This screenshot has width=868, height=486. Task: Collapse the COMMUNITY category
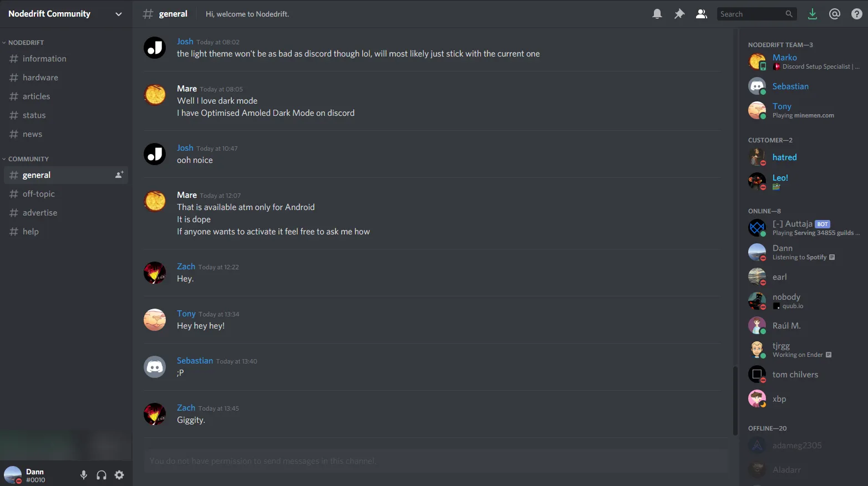pyautogui.click(x=28, y=159)
